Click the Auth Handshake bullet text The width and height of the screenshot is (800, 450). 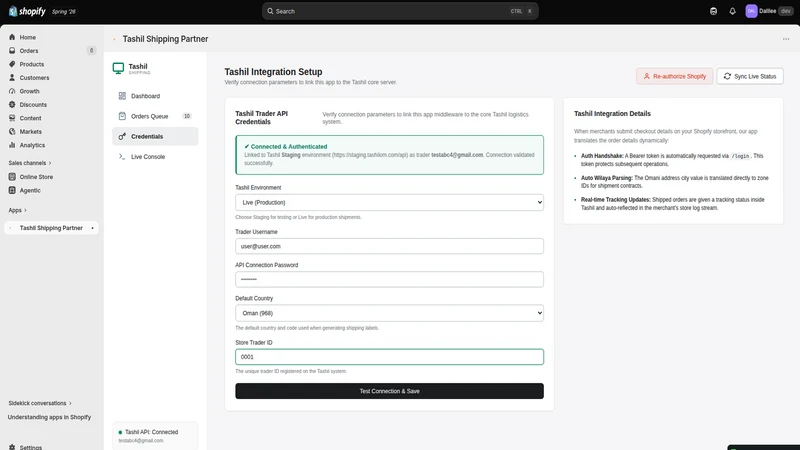pos(672,160)
